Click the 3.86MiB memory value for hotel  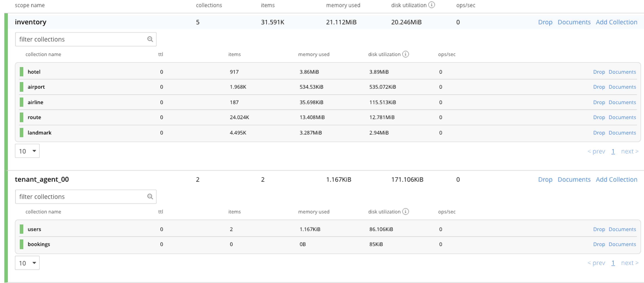click(309, 72)
